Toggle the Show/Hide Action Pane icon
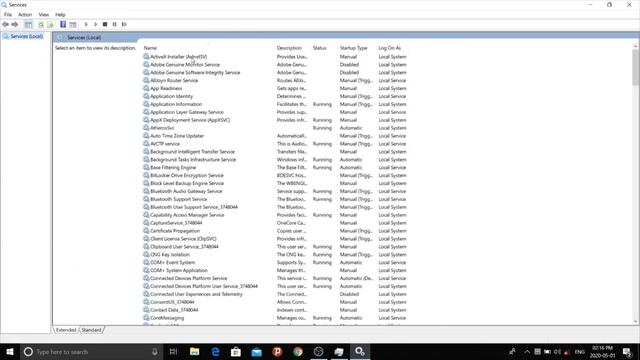 pyautogui.click(x=73, y=24)
